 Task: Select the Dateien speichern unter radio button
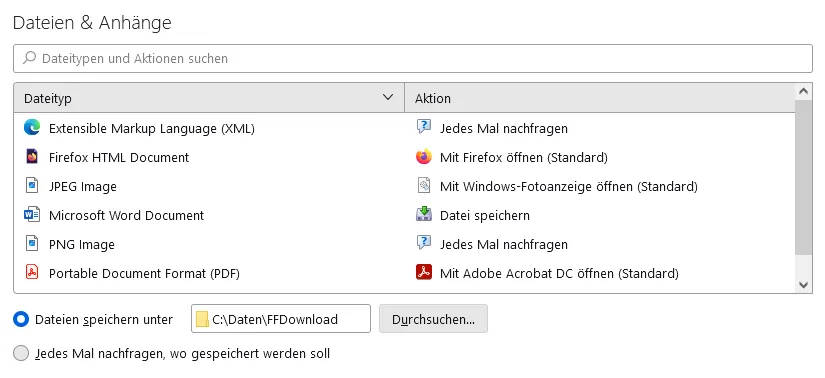[21, 319]
